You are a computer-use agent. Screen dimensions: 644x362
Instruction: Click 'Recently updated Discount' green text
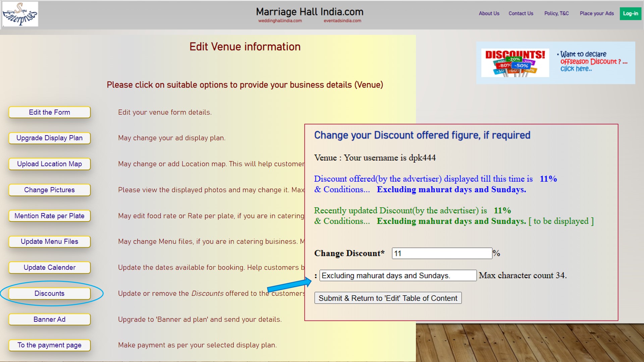tap(412, 210)
